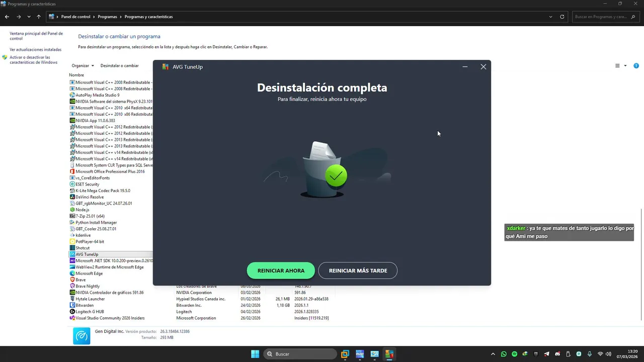Open the volume tray icon
Image resolution: width=644 pixels, height=362 pixels.
point(608,354)
